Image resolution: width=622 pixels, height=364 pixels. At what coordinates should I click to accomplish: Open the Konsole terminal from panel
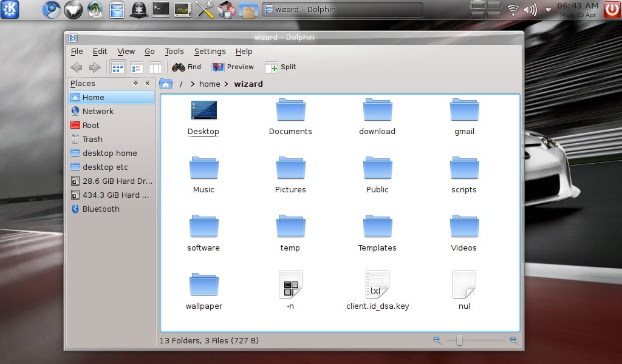click(161, 9)
